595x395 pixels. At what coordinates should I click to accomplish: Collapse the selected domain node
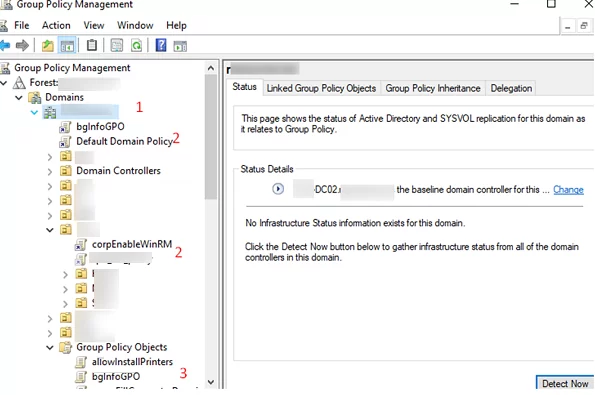[x=35, y=112]
